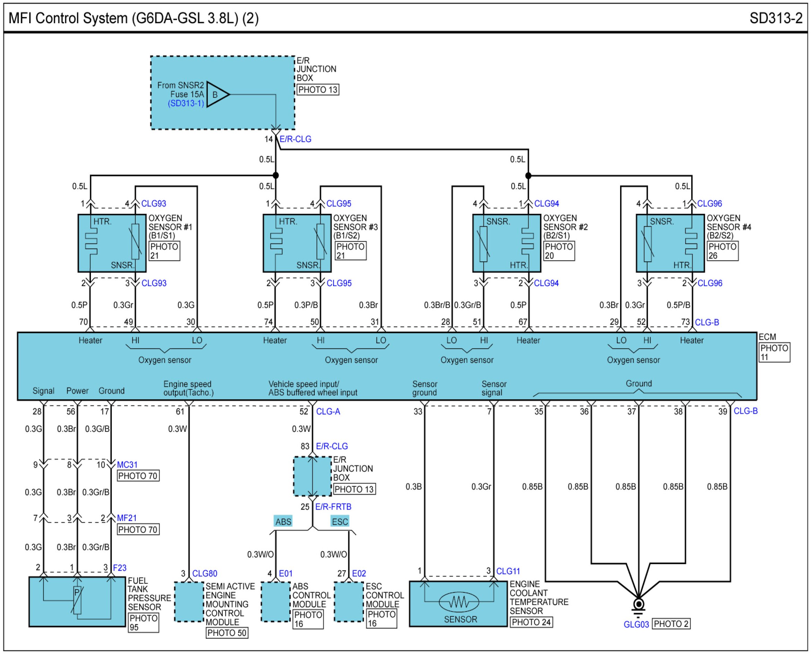The image size is (812, 655).
Task: Click the B triangle connector in the junction box
Action: point(217,94)
